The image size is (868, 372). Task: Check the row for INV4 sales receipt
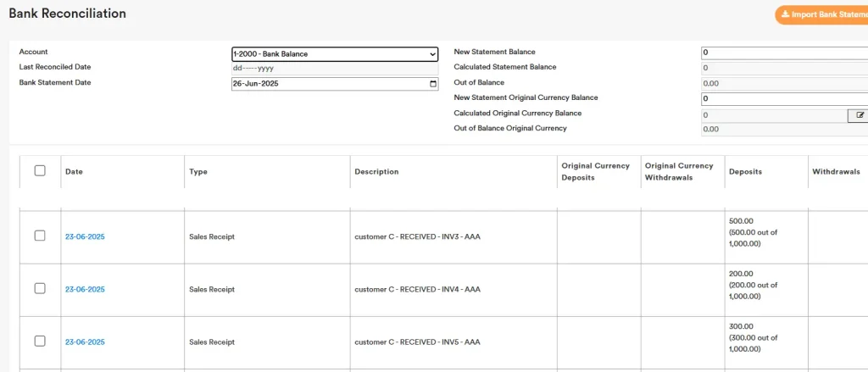pos(40,288)
